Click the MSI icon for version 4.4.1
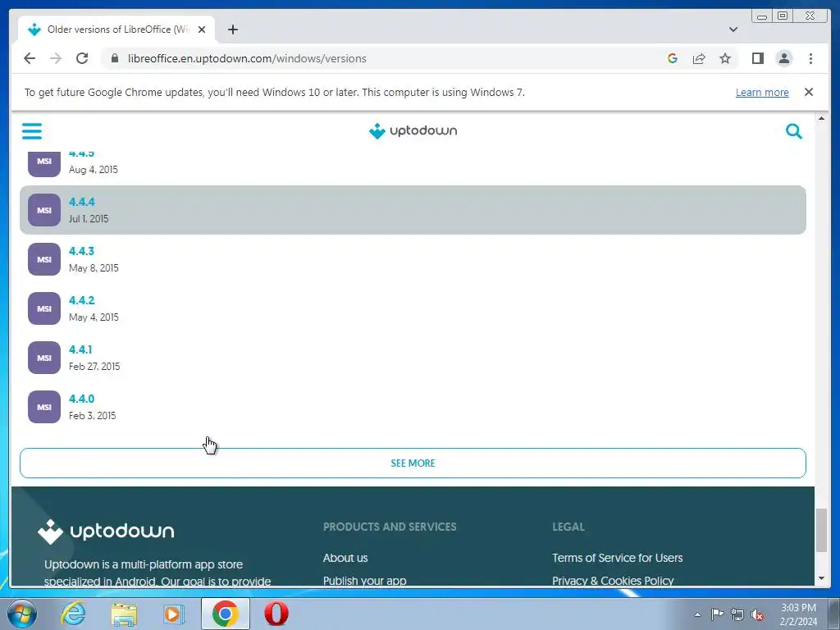 click(x=44, y=358)
